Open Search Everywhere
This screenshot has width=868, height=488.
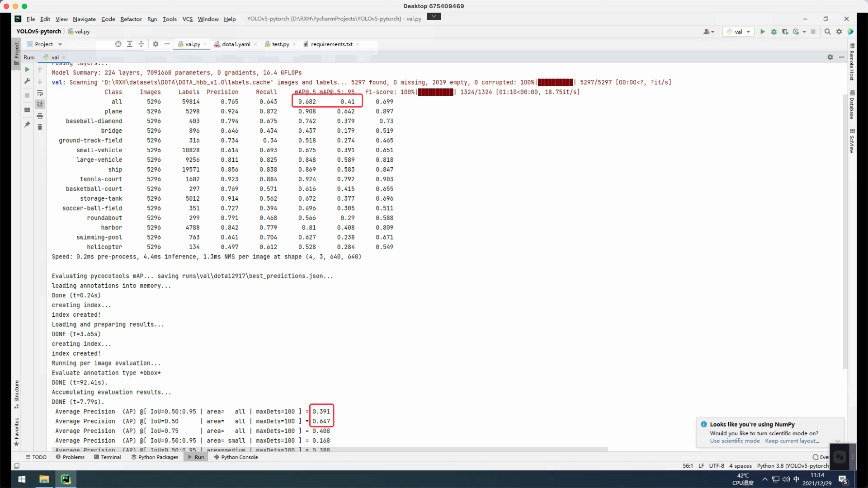828,32
